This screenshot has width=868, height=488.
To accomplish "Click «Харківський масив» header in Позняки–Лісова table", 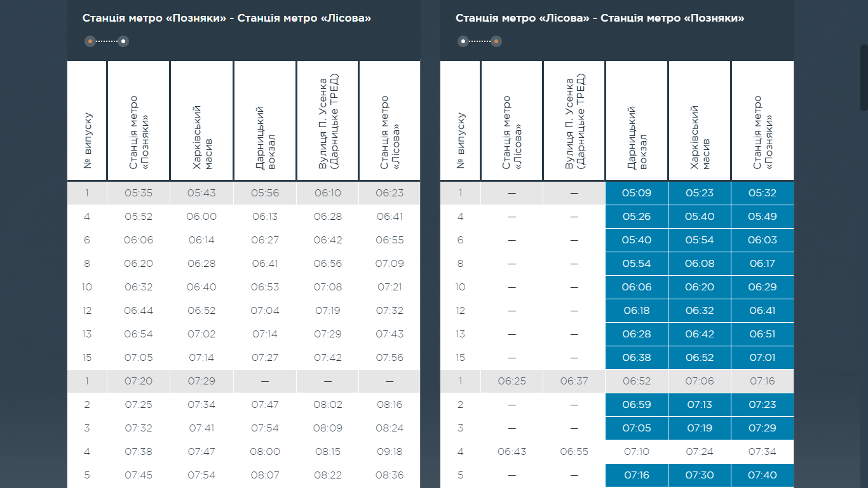I will coord(202,121).
